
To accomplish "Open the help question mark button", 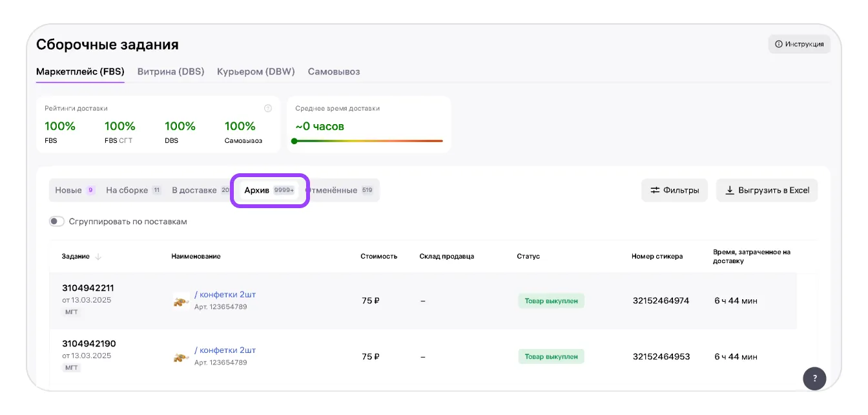I will click(814, 378).
